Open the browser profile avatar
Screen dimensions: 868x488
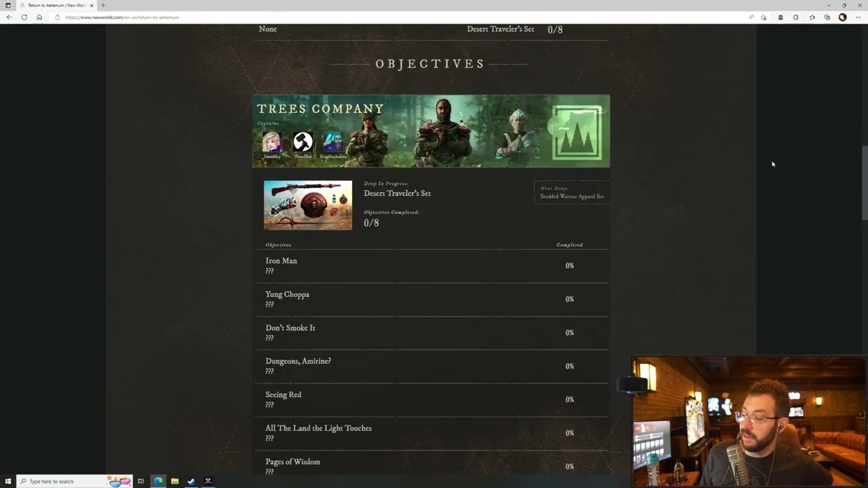click(x=843, y=17)
